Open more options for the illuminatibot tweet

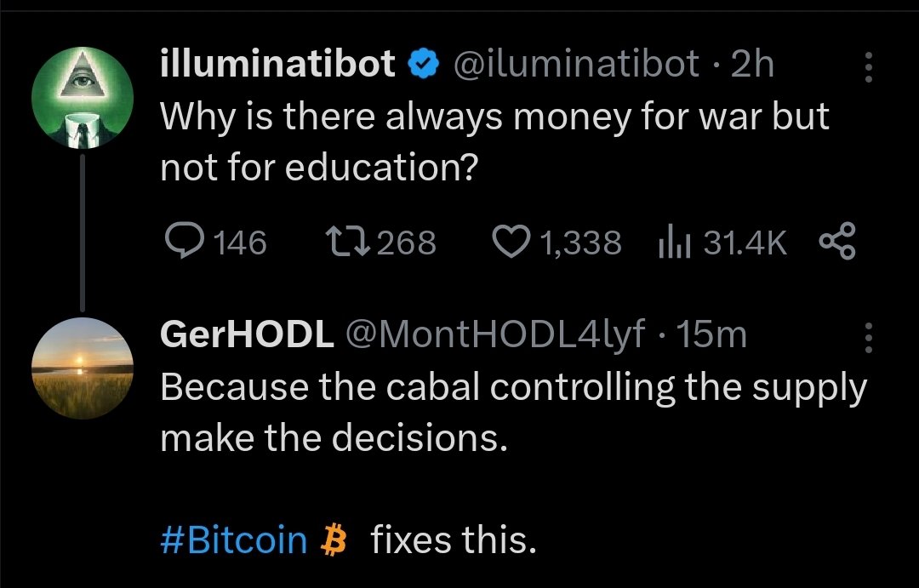pyautogui.click(x=868, y=67)
